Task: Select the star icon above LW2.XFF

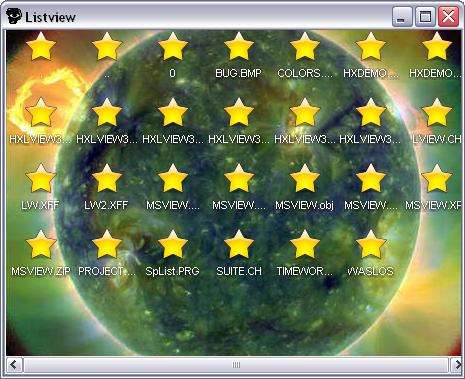Action: (x=107, y=178)
